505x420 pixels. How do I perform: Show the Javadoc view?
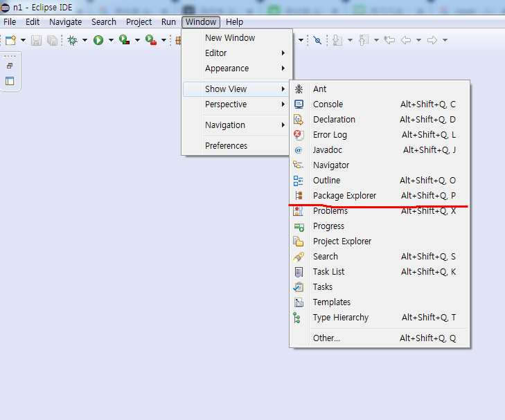click(x=380, y=150)
